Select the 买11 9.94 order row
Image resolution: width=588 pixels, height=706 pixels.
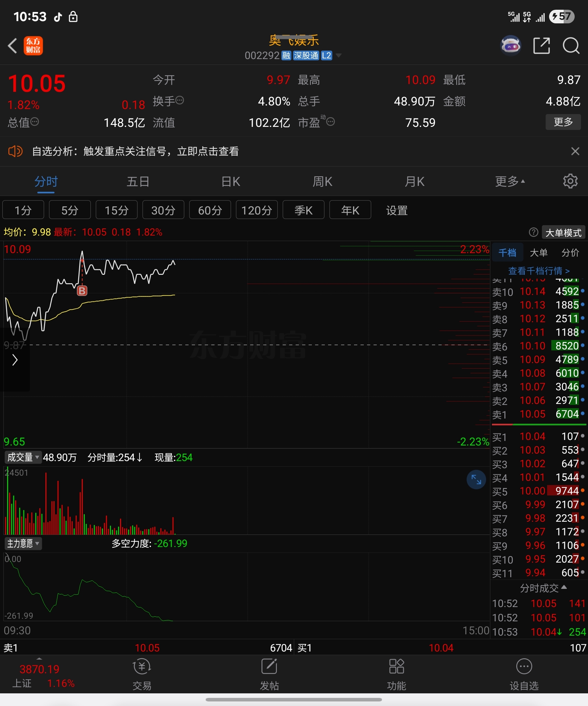click(539, 573)
